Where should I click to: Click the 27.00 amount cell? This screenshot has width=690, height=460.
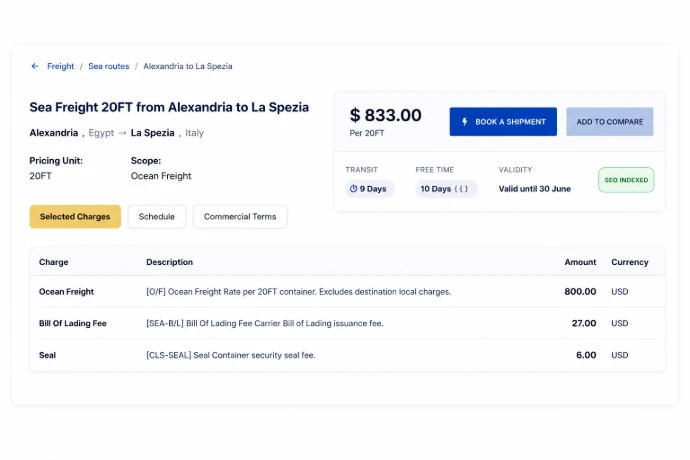coord(584,323)
